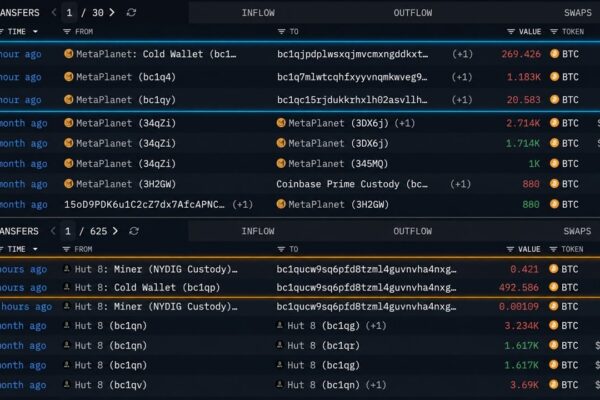Expand (+1) recipients in the 269.426 BTC row
The image size is (600, 400).
coord(462,54)
